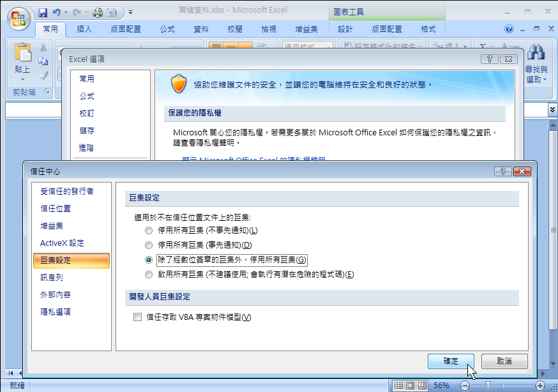Select disable all except digitally signed macros
This screenshot has height=392, width=558.
(x=149, y=260)
